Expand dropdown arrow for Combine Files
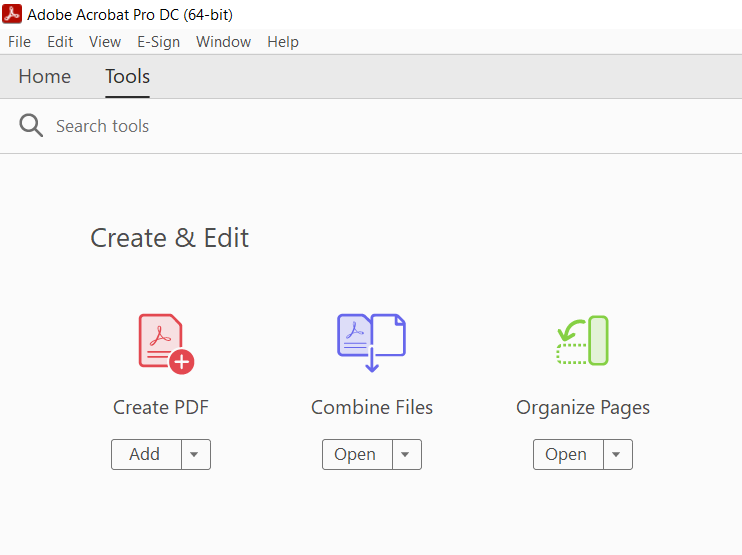This screenshot has height=555, width=742. (407, 454)
